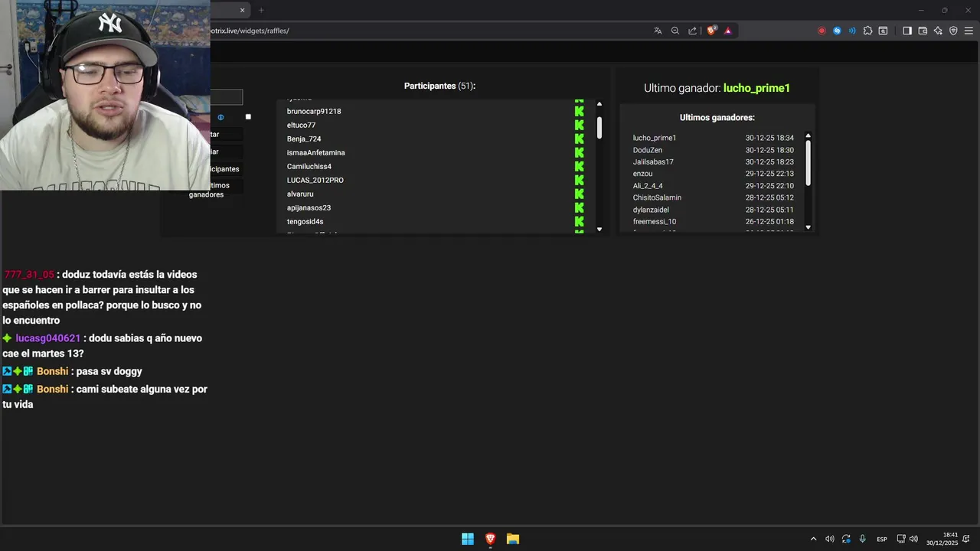Click winner name ChisitoSalamin
Viewport: 980px width, 551px height.
(x=657, y=197)
